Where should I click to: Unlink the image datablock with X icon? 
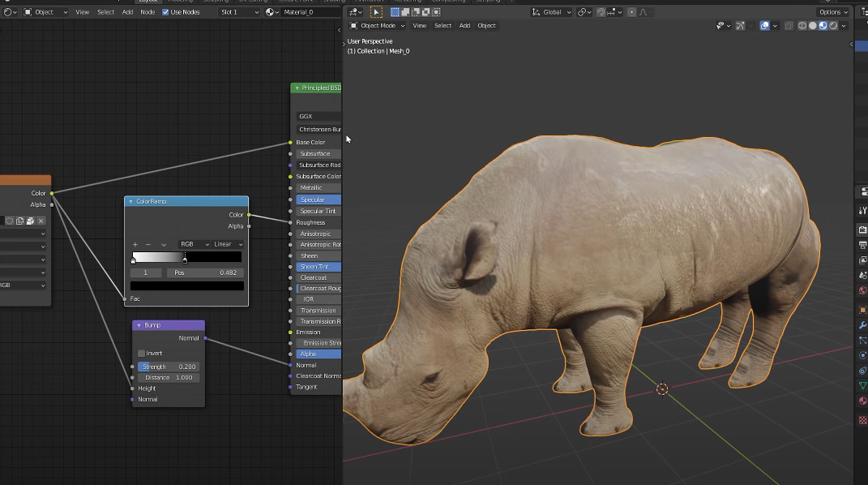[x=41, y=221]
